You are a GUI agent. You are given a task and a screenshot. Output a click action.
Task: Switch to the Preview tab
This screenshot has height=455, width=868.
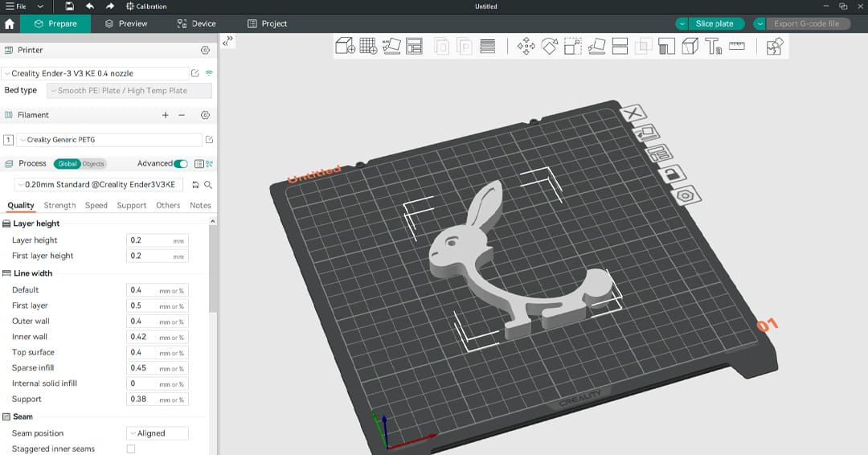(126, 23)
